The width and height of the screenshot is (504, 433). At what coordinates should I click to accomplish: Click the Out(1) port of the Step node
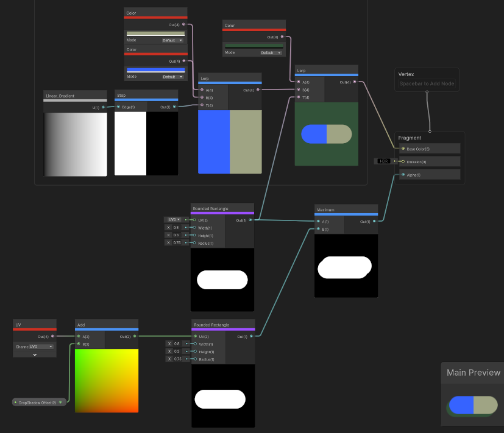click(174, 107)
